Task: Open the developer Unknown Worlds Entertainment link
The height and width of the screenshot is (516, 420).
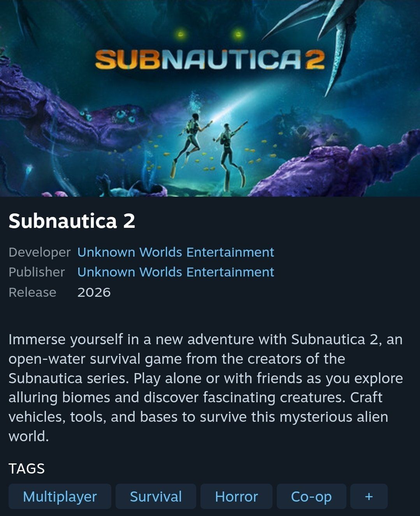Action: coord(176,252)
